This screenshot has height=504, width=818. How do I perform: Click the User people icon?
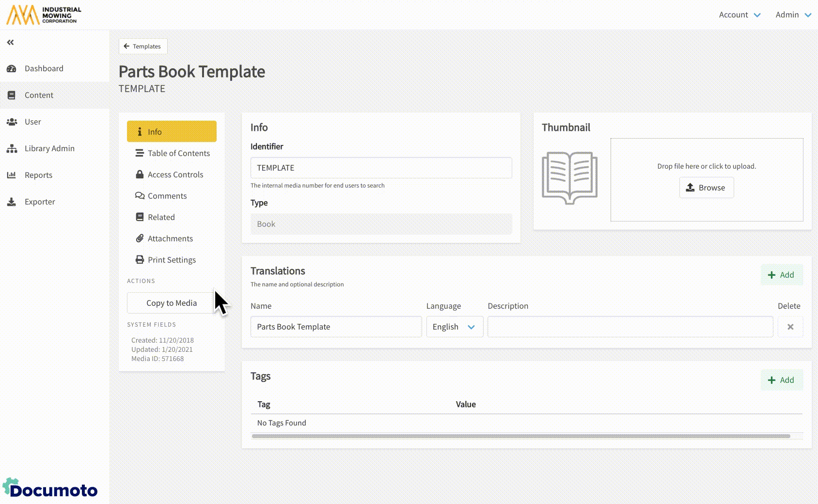12,122
